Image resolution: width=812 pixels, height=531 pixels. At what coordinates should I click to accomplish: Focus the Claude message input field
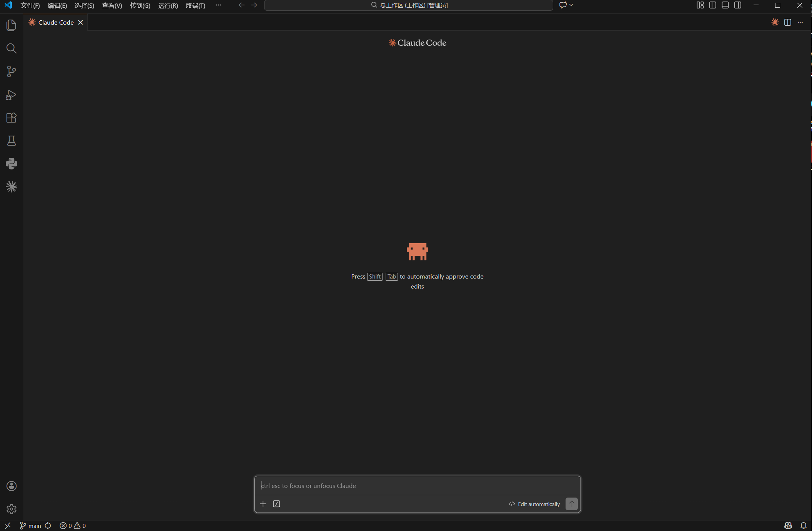[x=418, y=486]
